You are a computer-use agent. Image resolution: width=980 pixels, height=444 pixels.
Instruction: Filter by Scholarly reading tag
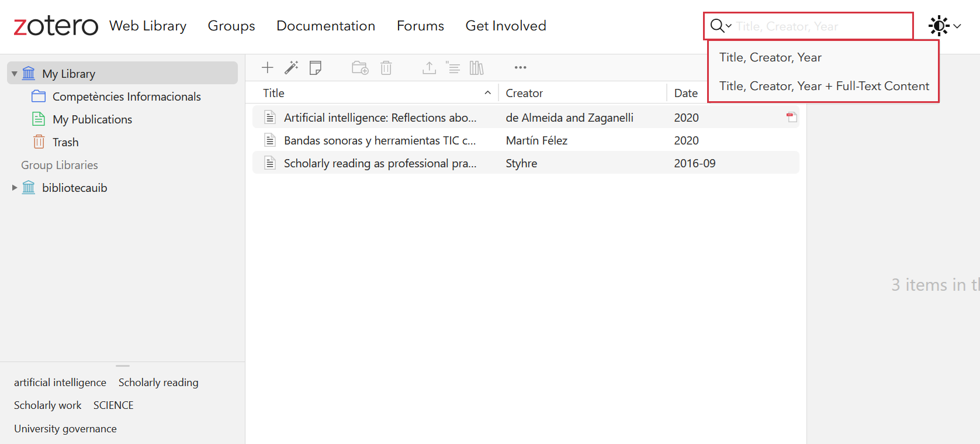(158, 383)
